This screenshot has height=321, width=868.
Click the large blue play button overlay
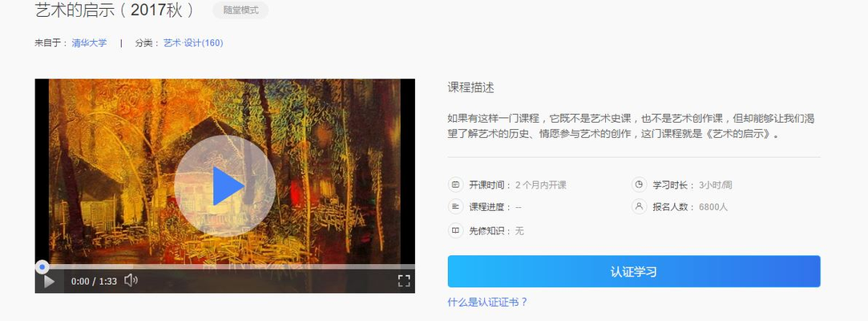coord(224,186)
